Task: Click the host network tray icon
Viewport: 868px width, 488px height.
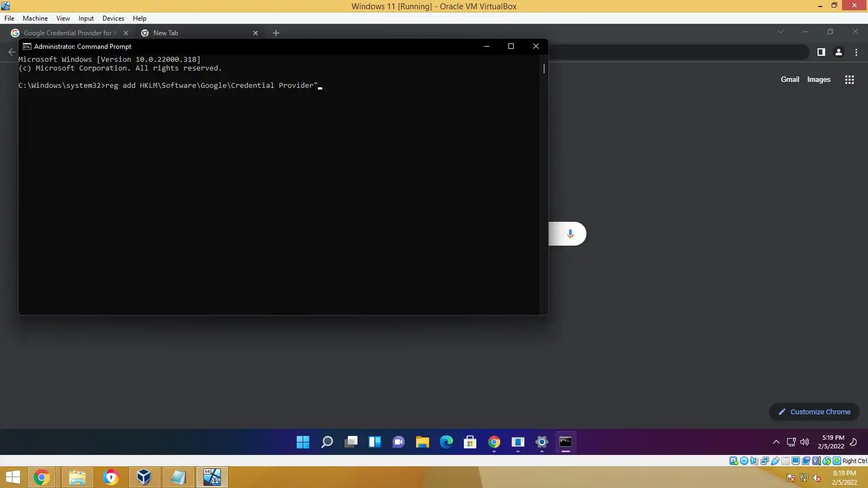Action: tap(804, 478)
